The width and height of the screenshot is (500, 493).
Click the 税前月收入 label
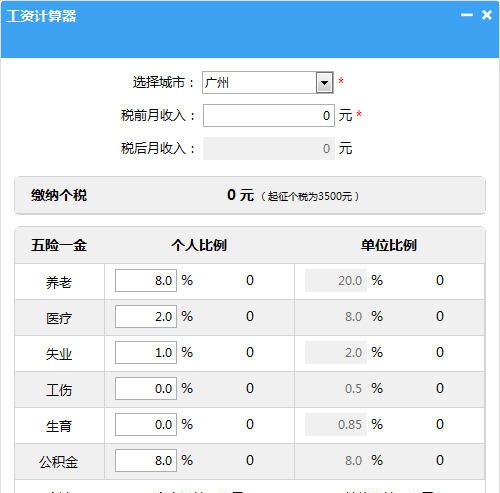pyautogui.click(x=158, y=115)
